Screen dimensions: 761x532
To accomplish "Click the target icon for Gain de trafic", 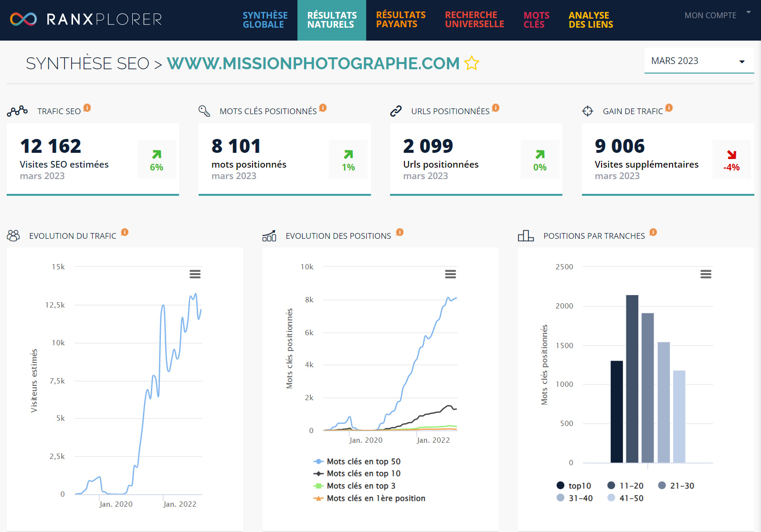I will pos(588,111).
